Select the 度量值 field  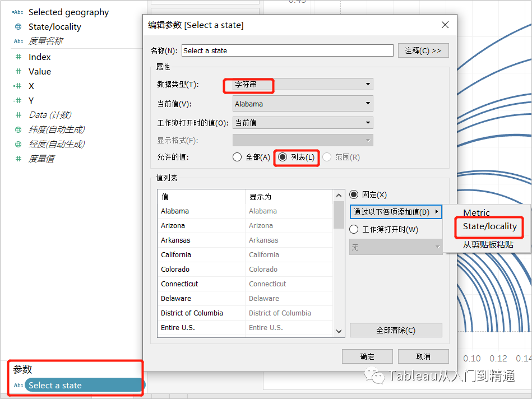41,159
